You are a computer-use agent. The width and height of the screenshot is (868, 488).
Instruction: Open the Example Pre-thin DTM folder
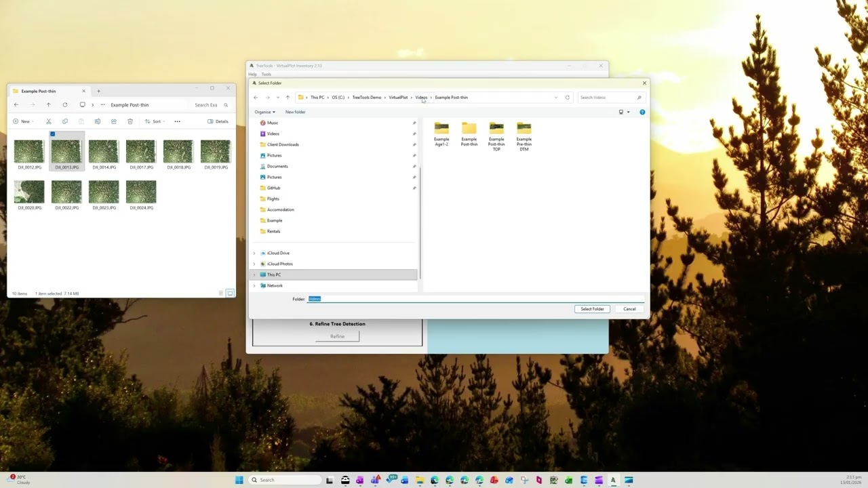click(524, 137)
